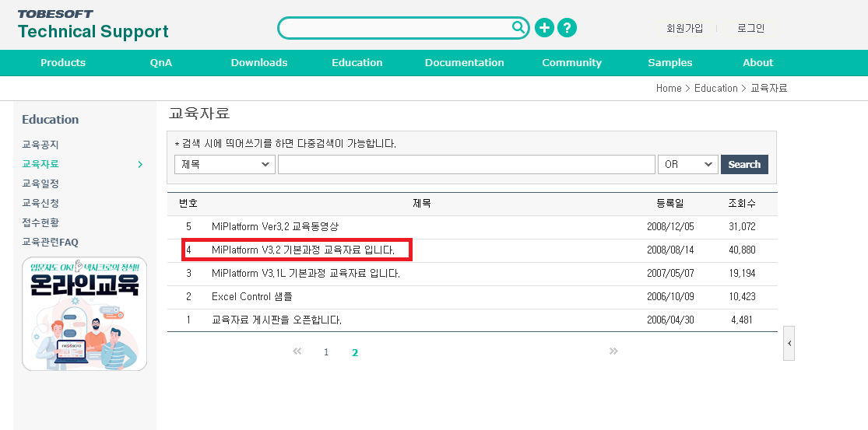
Task: Open post Excel Control 샘플
Action: pos(252,297)
